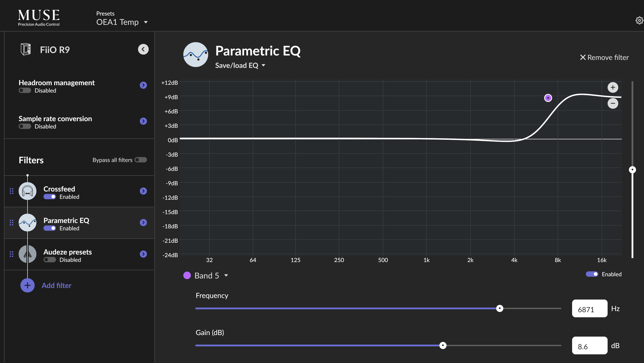
Task: Enable the Audeze presets toggle
Action: (50, 260)
